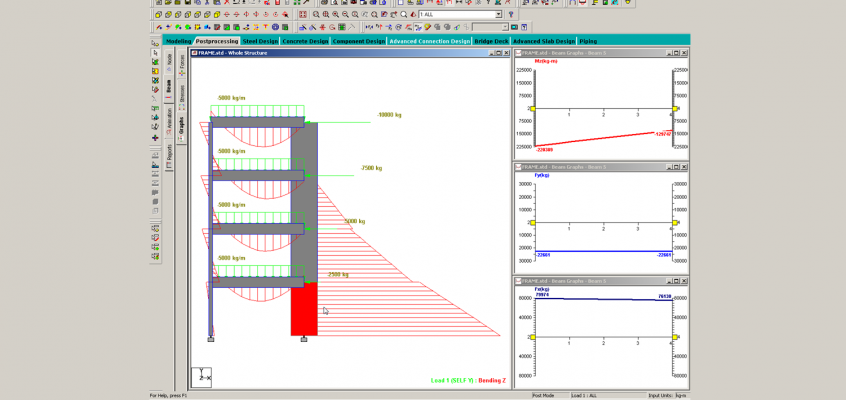Open the Modeling tab
The height and width of the screenshot is (400, 846).
point(179,41)
